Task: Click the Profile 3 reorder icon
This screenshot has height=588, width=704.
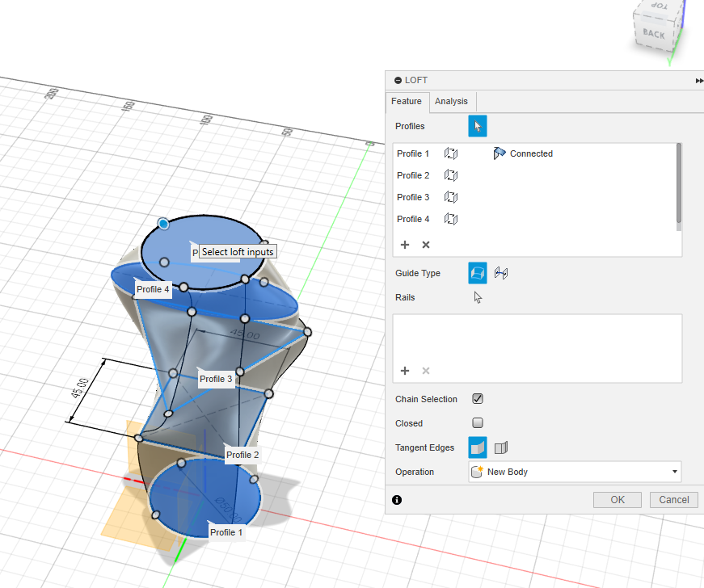Action: point(451,197)
